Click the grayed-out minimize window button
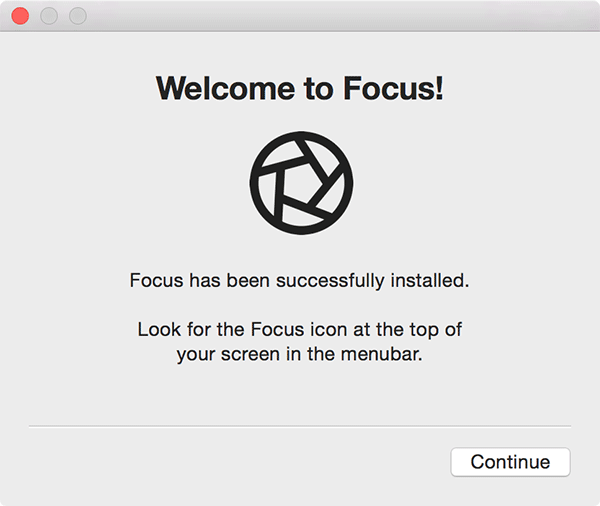Image resolution: width=600 pixels, height=506 pixels. (x=48, y=16)
